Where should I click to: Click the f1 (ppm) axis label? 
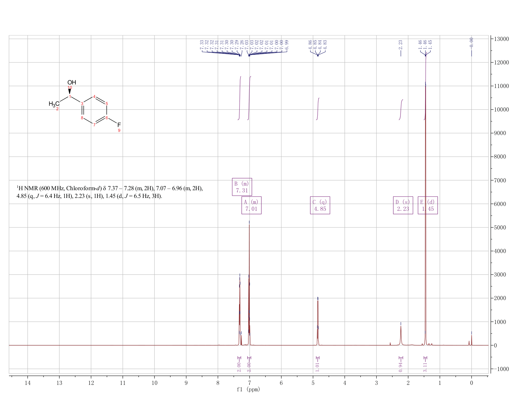pyautogui.click(x=248, y=389)
